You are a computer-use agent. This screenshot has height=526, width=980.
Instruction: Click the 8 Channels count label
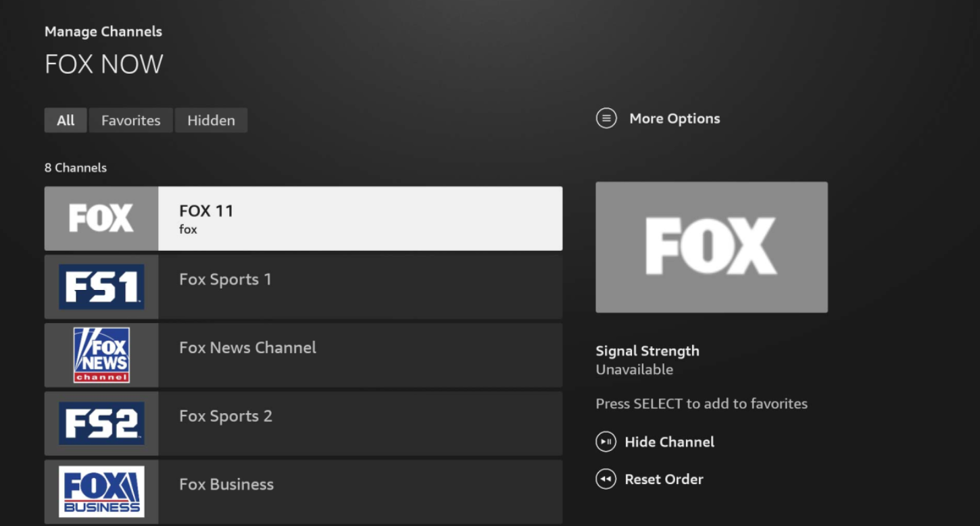(76, 168)
